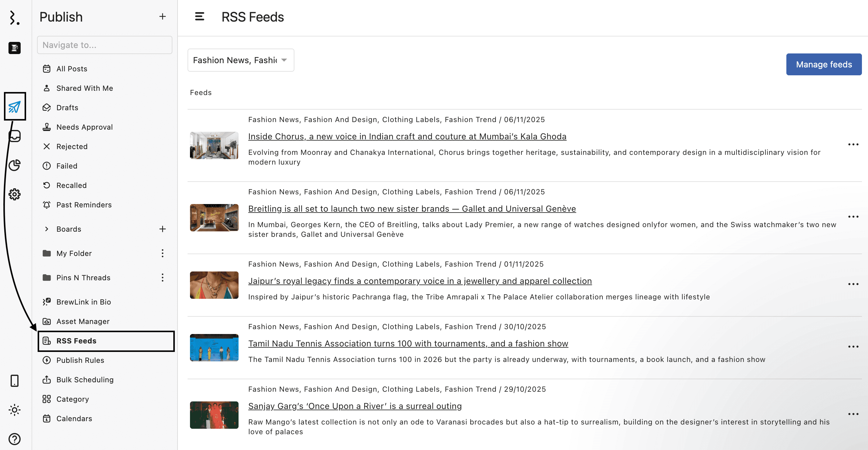This screenshot has height=450, width=868.
Task: Open the analytics pie chart icon
Action: [x=15, y=165]
